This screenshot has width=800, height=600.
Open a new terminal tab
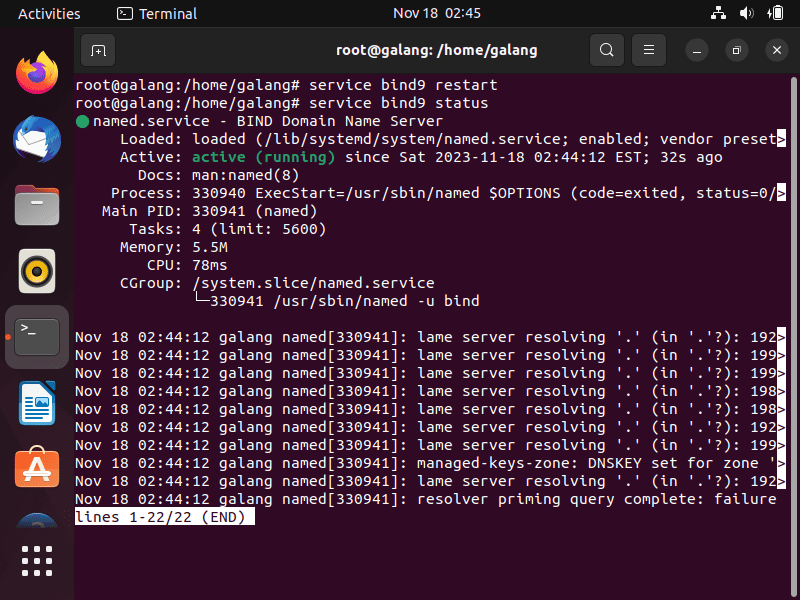click(98, 50)
